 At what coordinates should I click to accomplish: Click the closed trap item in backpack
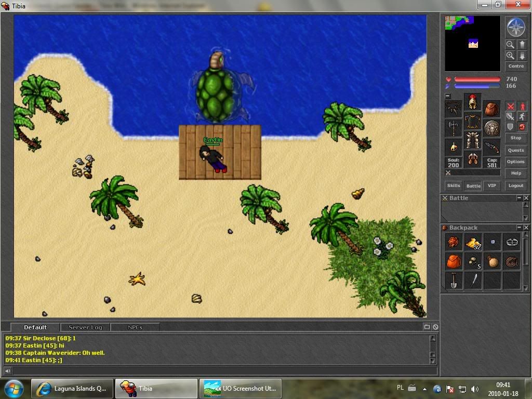pos(512,242)
